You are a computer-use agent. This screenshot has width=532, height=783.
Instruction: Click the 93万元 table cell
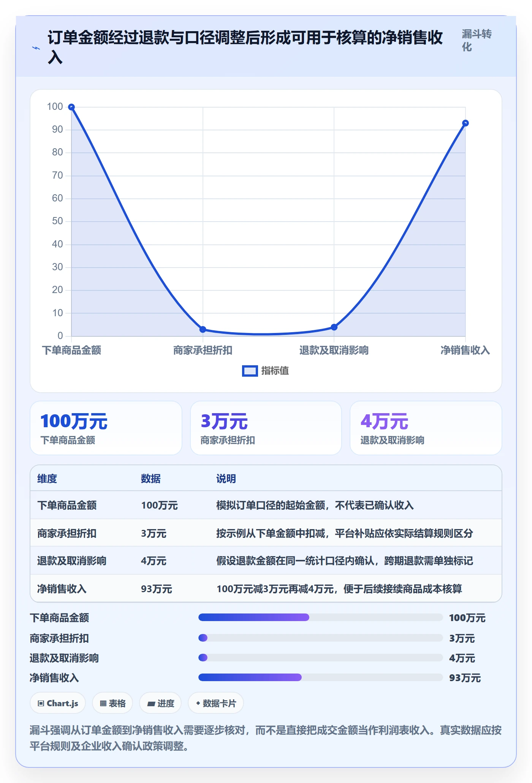point(157,589)
